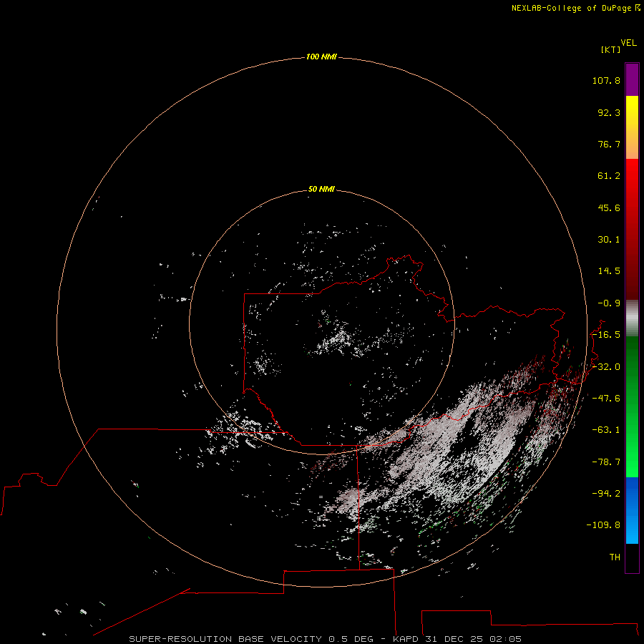Image resolution: width=644 pixels, height=644 pixels.
Task: Click the -0.9 velocity scale value
Action: point(609,303)
